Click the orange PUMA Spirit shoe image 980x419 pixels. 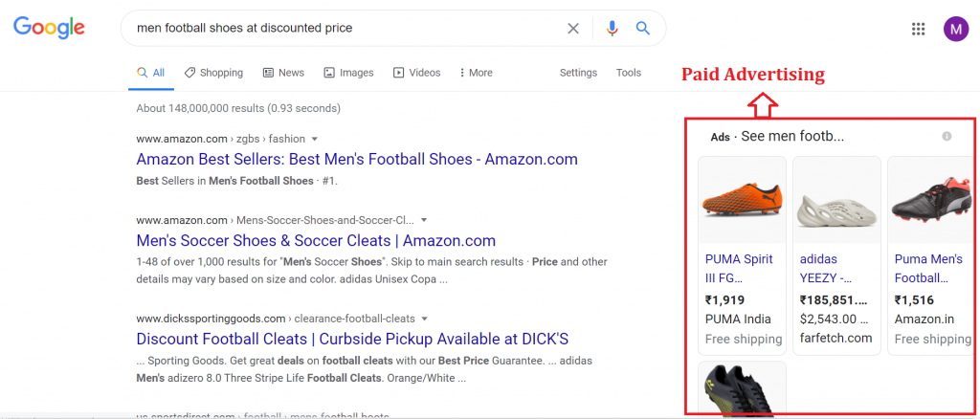(x=742, y=199)
